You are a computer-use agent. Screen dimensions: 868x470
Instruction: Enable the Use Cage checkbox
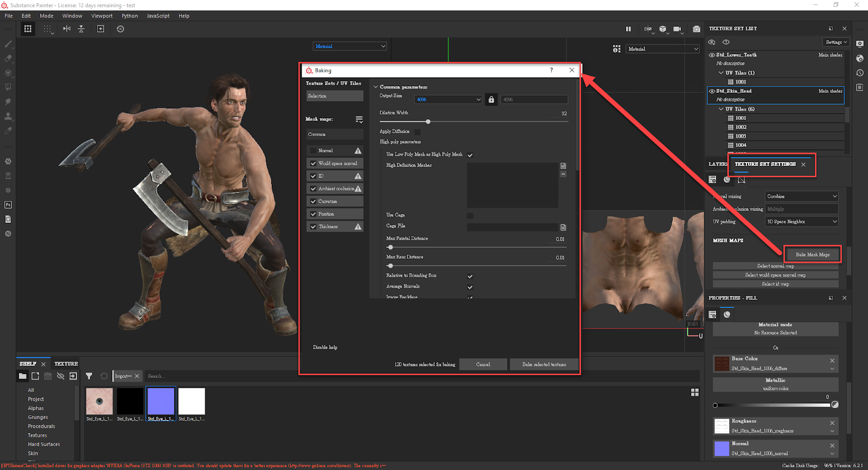click(x=470, y=216)
